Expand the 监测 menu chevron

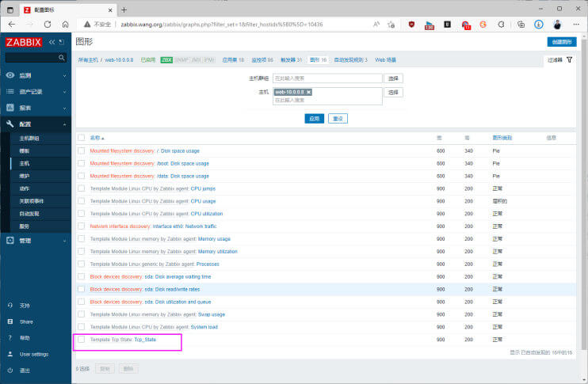tap(64, 76)
